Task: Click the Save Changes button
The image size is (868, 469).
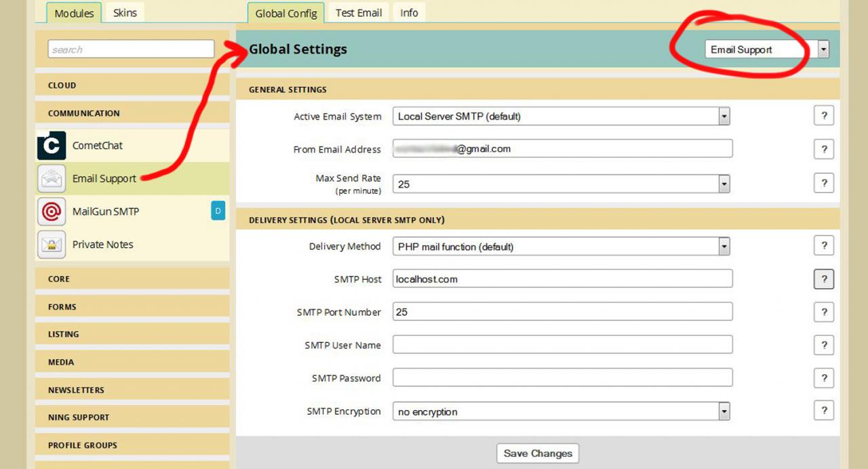Action: (538, 453)
